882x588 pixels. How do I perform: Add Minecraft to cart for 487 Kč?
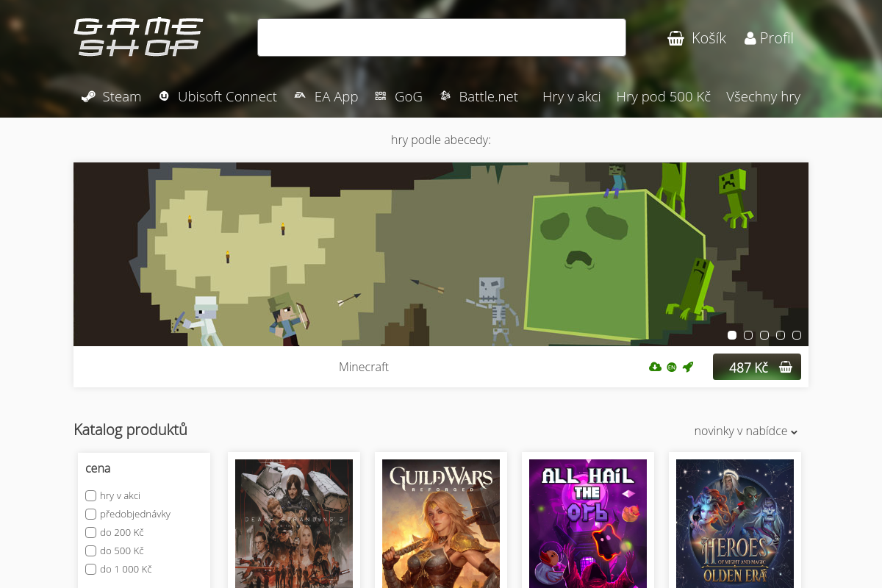(x=757, y=367)
